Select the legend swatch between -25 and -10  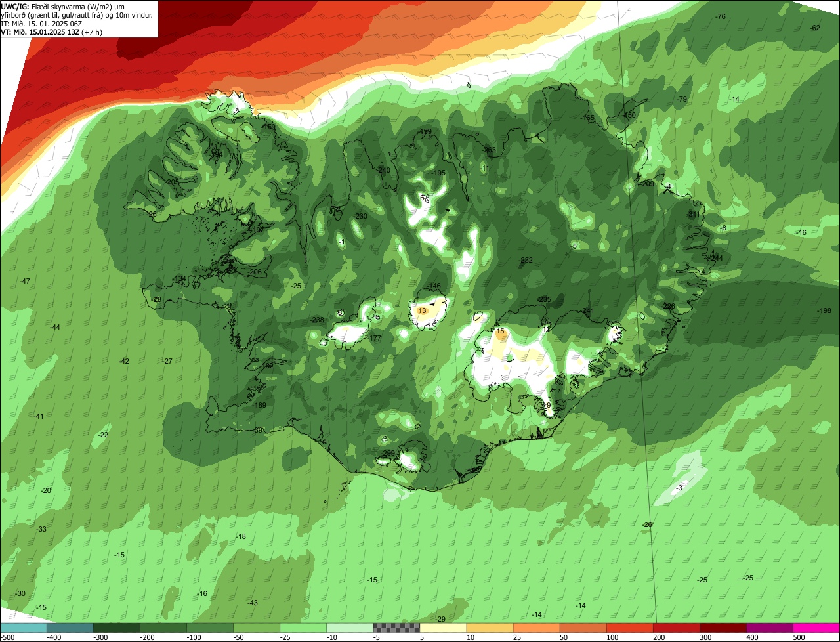303,628
